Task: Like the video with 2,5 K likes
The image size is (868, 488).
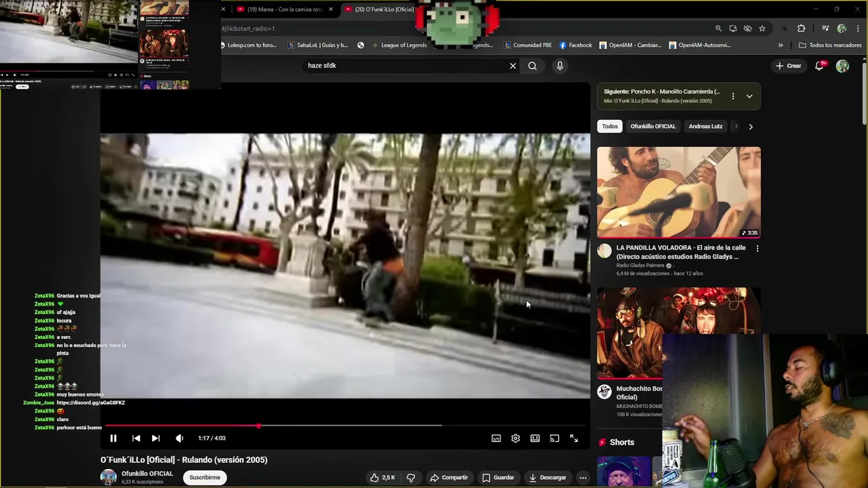Action: click(383, 478)
